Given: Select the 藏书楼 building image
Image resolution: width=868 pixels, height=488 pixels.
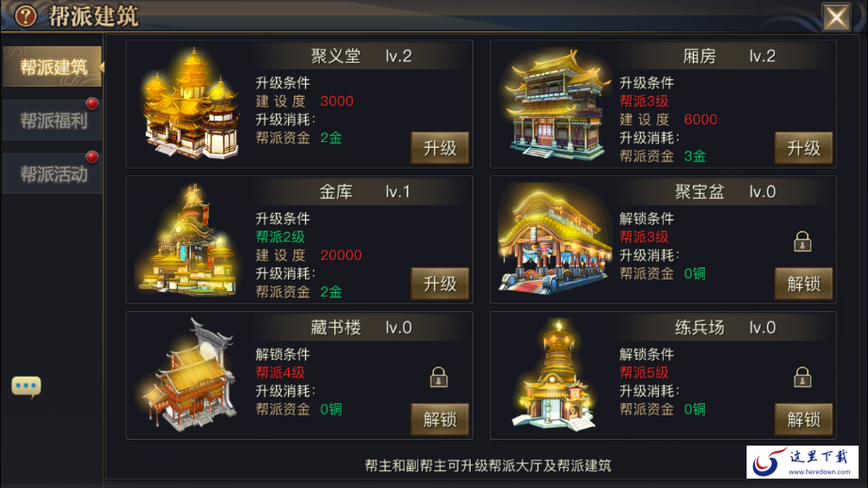Looking at the screenshot, I should click(189, 375).
